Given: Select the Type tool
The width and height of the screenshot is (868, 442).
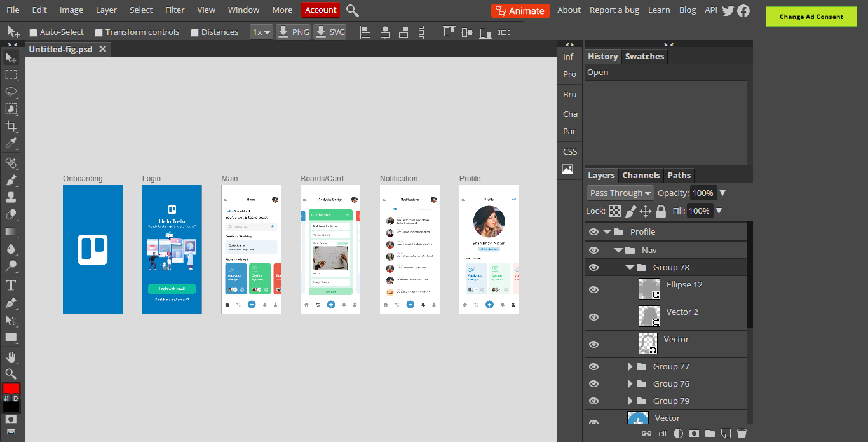Looking at the screenshot, I should 11,285.
